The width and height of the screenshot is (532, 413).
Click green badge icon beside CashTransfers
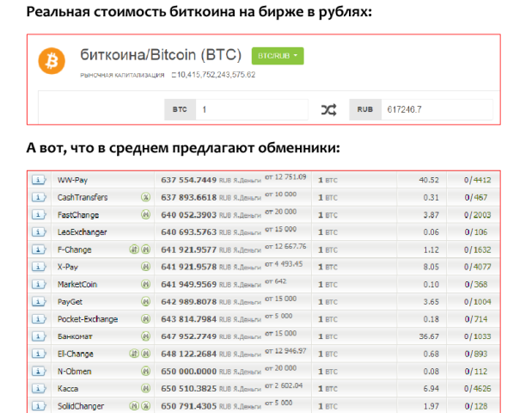[145, 197]
